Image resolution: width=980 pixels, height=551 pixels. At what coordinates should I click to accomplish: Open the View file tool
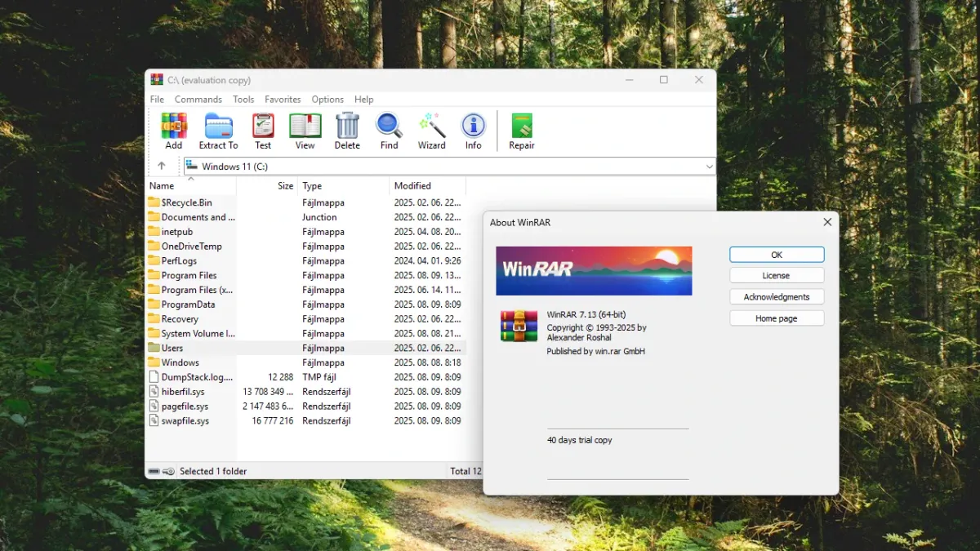coord(305,131)
